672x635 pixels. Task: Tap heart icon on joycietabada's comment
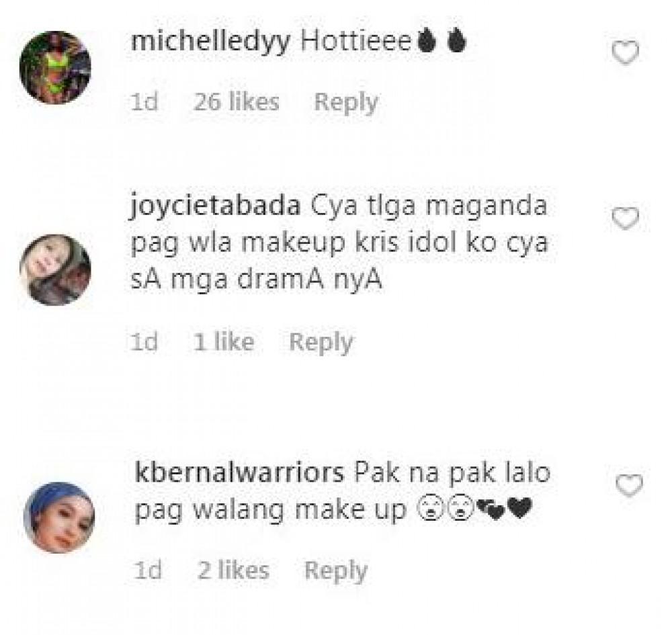(625, 218)
